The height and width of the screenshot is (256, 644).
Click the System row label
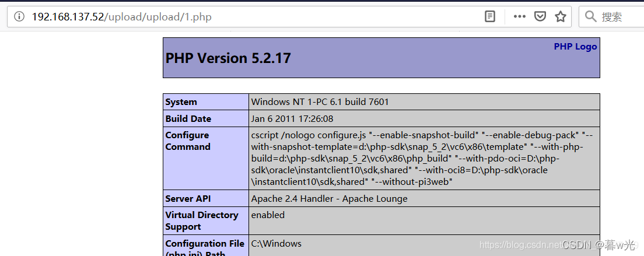(x=181, y=101)
